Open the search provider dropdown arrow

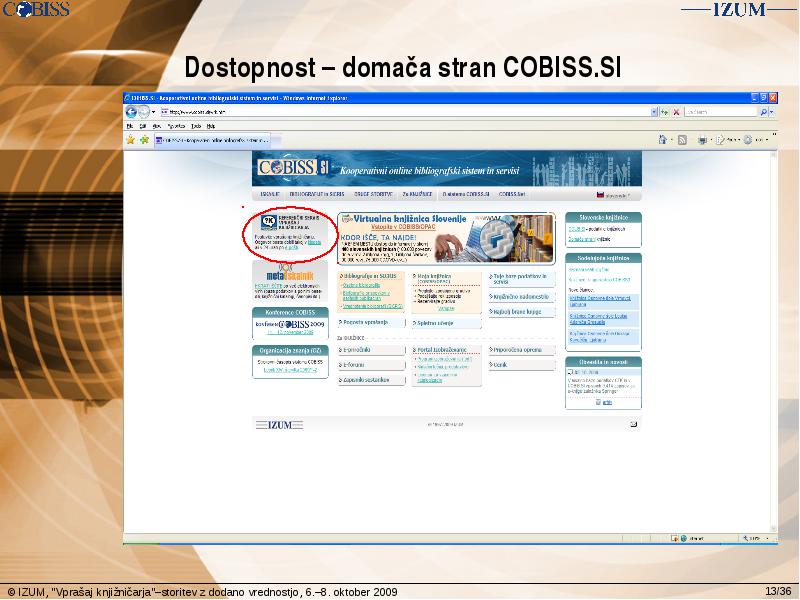771,112
